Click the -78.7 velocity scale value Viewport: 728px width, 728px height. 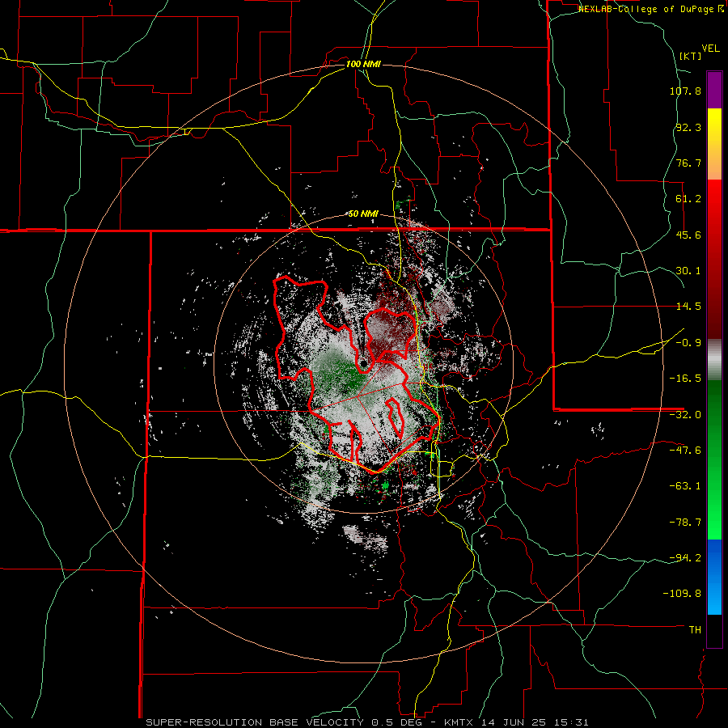(685, 523)
